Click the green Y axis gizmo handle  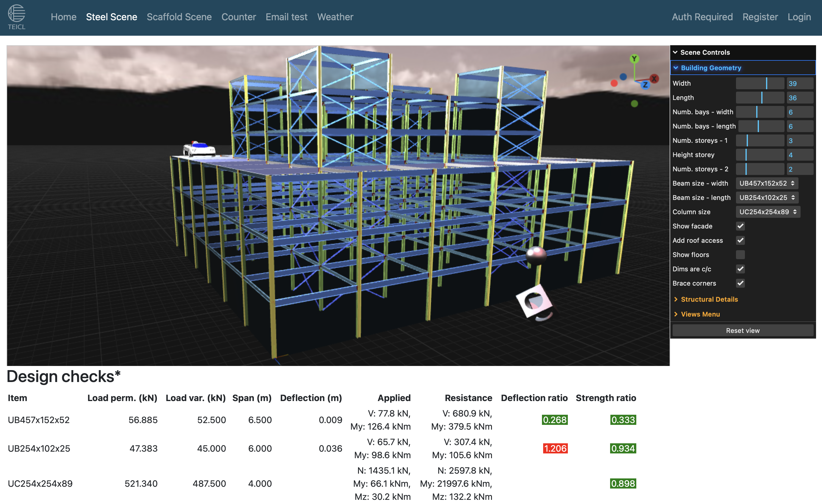(634, 59)
